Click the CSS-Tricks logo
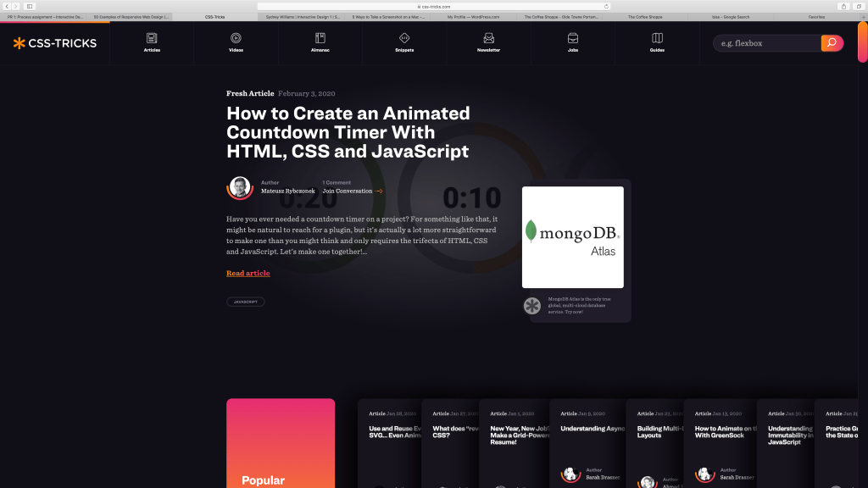 coord(55,43)
